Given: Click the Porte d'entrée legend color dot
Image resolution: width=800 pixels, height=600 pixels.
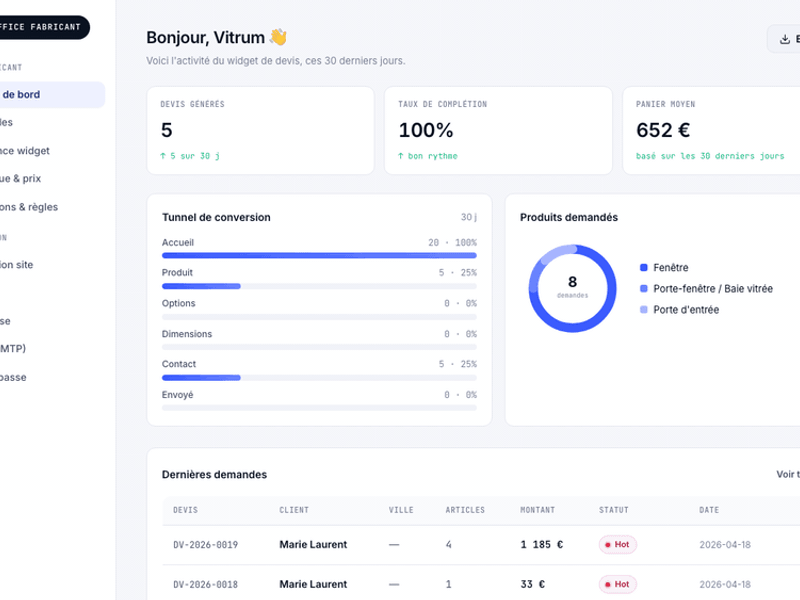Looking at the screenshot, I should (x=644, y=310).
